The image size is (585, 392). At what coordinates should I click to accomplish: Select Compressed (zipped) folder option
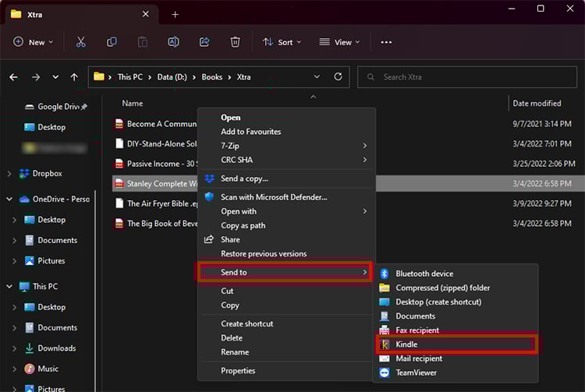[x=442, y=288]
